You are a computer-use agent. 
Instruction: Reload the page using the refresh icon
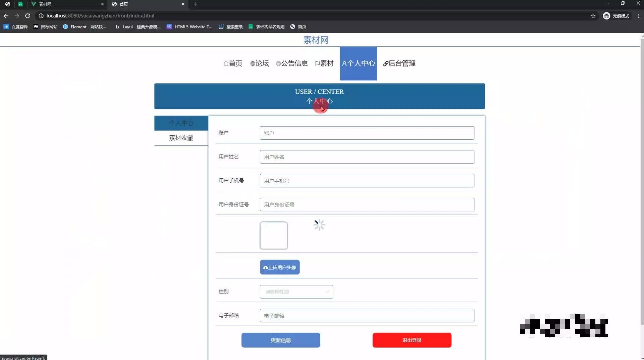tap(28, 16)
